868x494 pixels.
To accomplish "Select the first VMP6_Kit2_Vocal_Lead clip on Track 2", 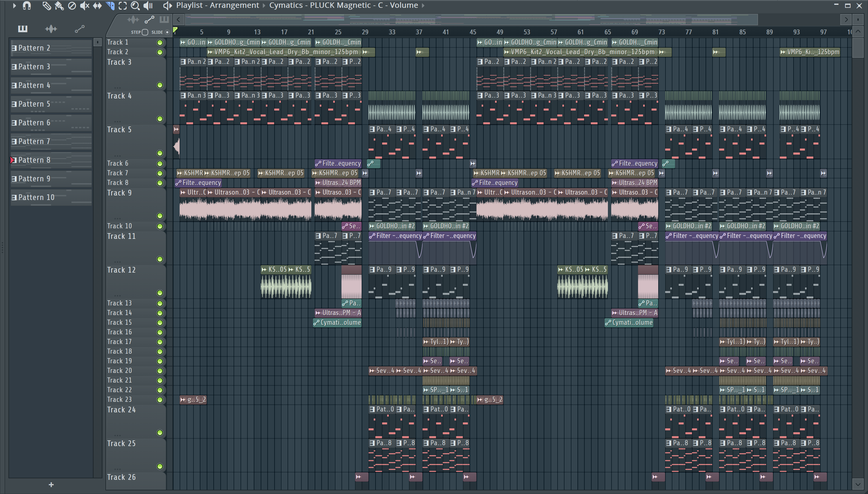I will pos(284,52).
